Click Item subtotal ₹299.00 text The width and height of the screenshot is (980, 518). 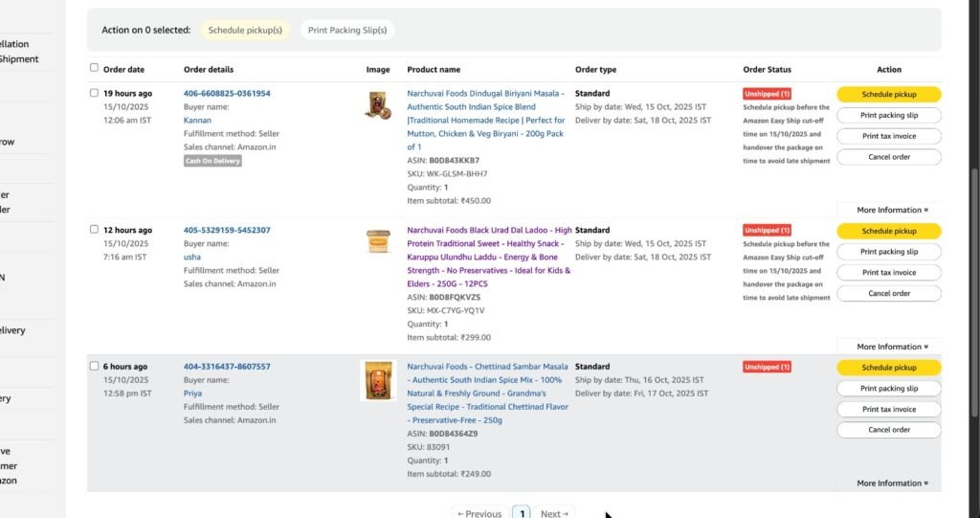pos(449,337)
